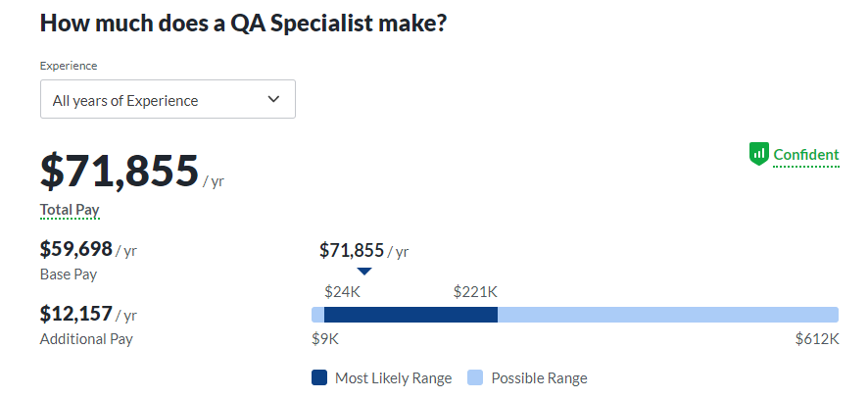Click the $59,698 base pay amount
This screenshot has width=868, height=399.
click(76, 249)
